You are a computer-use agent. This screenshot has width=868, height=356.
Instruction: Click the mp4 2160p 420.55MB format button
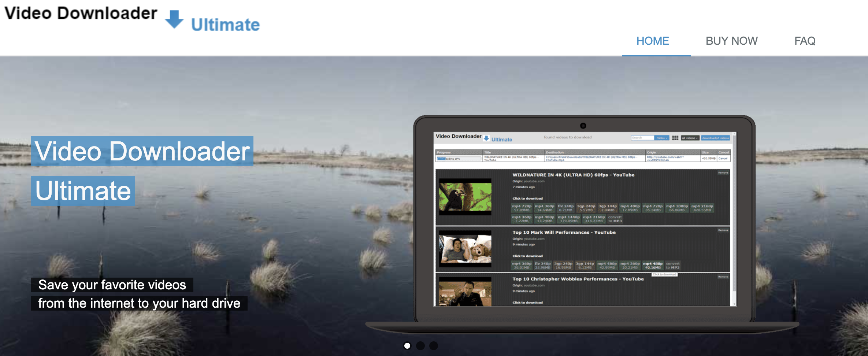(702, 208)
